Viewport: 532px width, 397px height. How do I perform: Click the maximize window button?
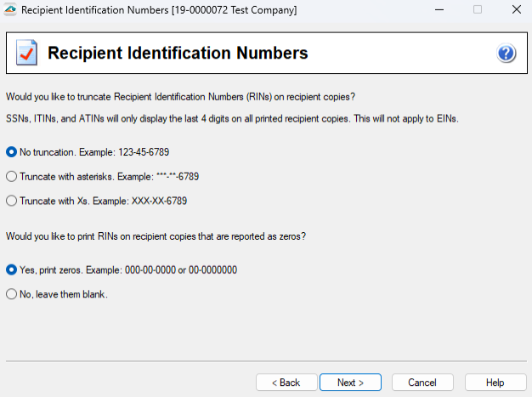[x=477, y=10]
